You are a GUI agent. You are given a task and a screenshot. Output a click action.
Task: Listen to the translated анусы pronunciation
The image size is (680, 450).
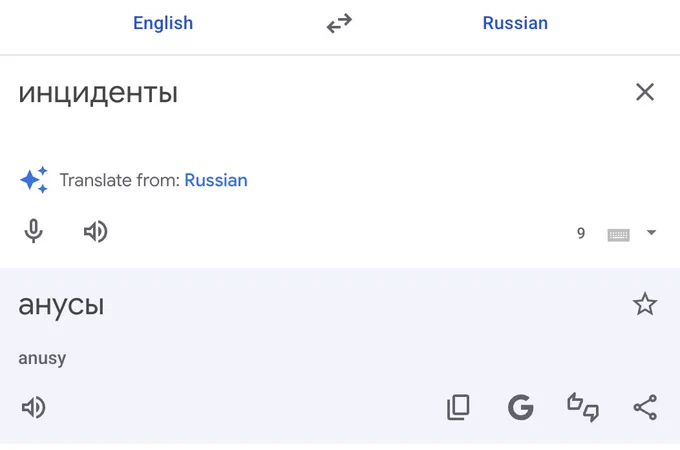33,407
